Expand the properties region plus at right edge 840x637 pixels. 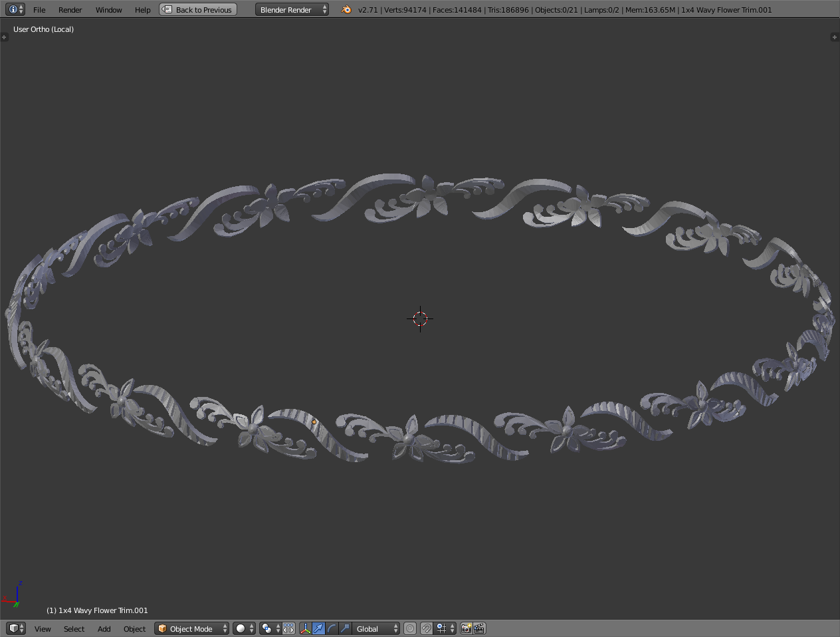click(835, 37)
